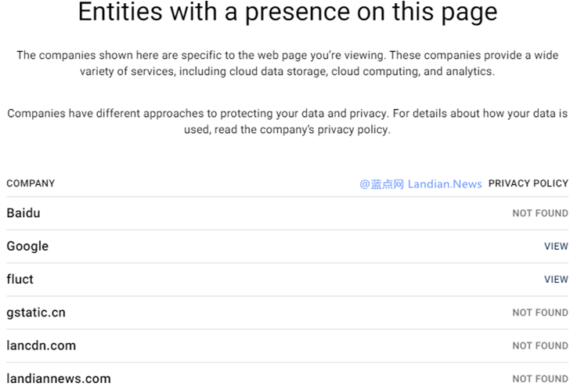Click the COMPANY column header
The width and height of the screenshot is (588, 387).
coord(31,183)
